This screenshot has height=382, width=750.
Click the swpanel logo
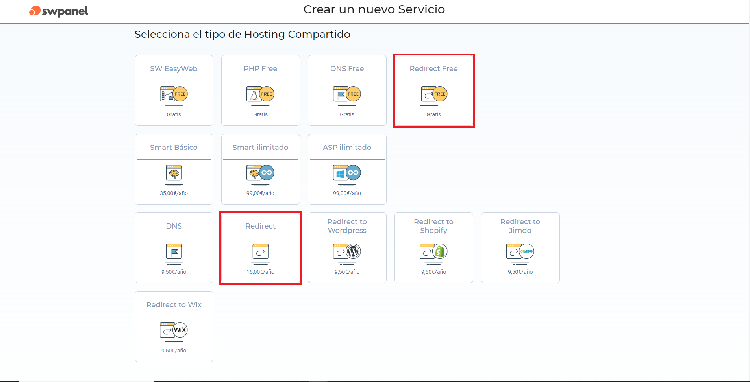(58, 11)
